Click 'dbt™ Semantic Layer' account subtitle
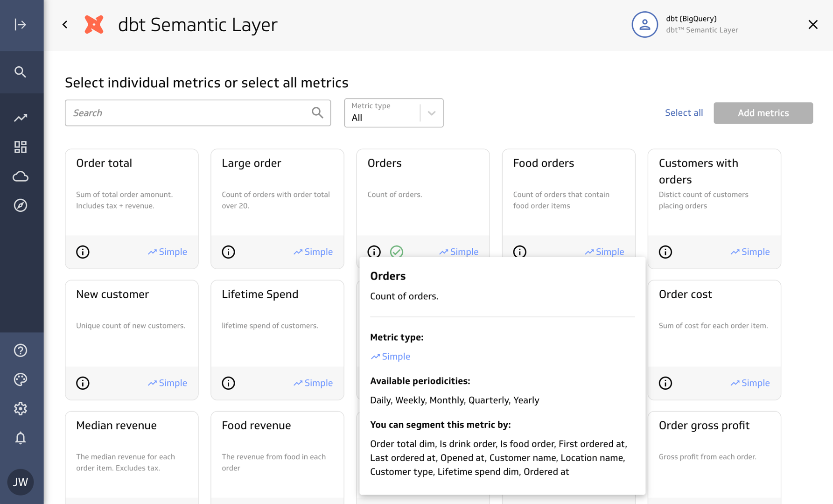This screenshot has height=504, width=833. click(x=702, y=30)
